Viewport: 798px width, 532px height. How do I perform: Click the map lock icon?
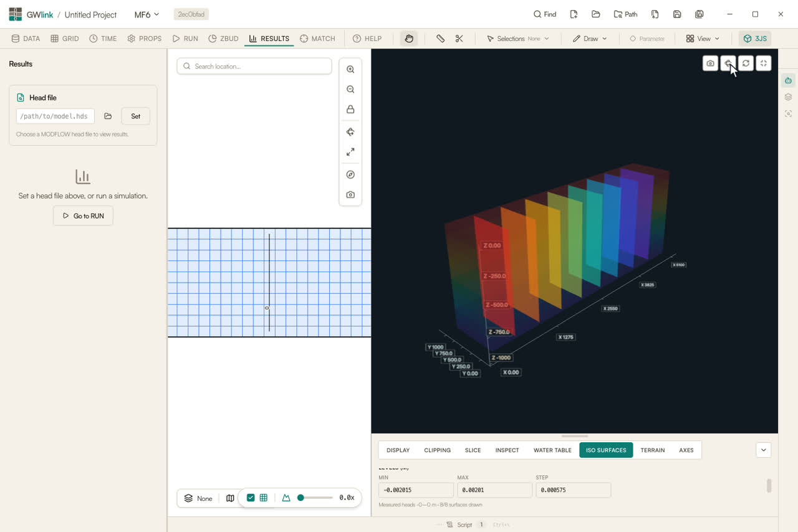pyautogui.click(x=350, y=110)
